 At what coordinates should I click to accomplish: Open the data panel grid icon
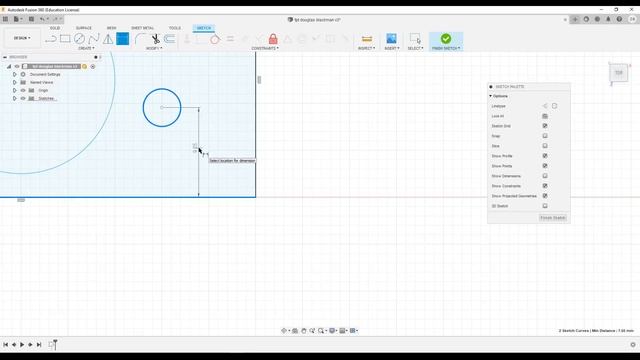5,19
